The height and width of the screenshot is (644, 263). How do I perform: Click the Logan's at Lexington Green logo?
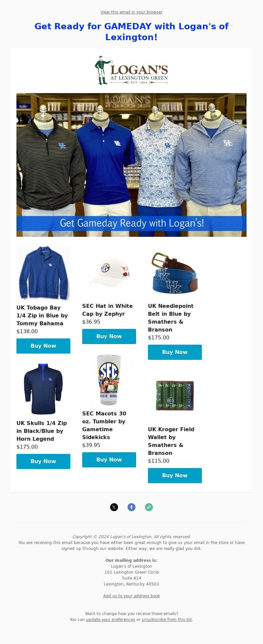(131, 70)
